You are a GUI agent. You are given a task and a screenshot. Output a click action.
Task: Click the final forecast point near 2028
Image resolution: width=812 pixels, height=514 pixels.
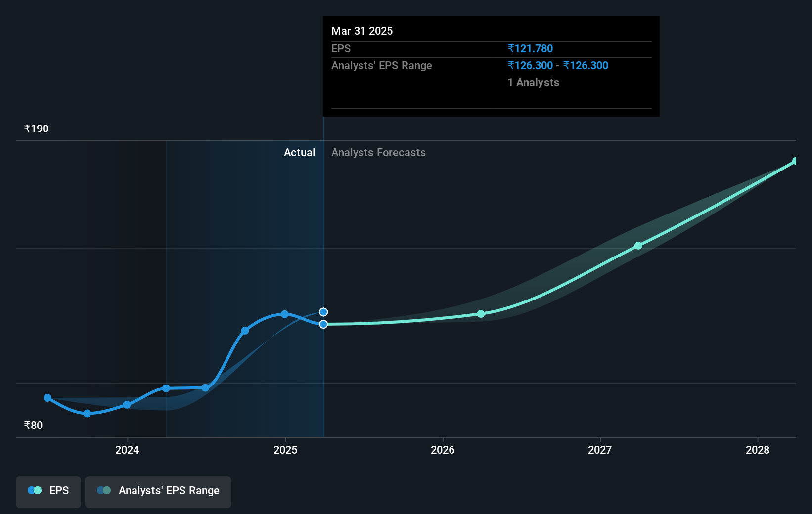(795, 161)
